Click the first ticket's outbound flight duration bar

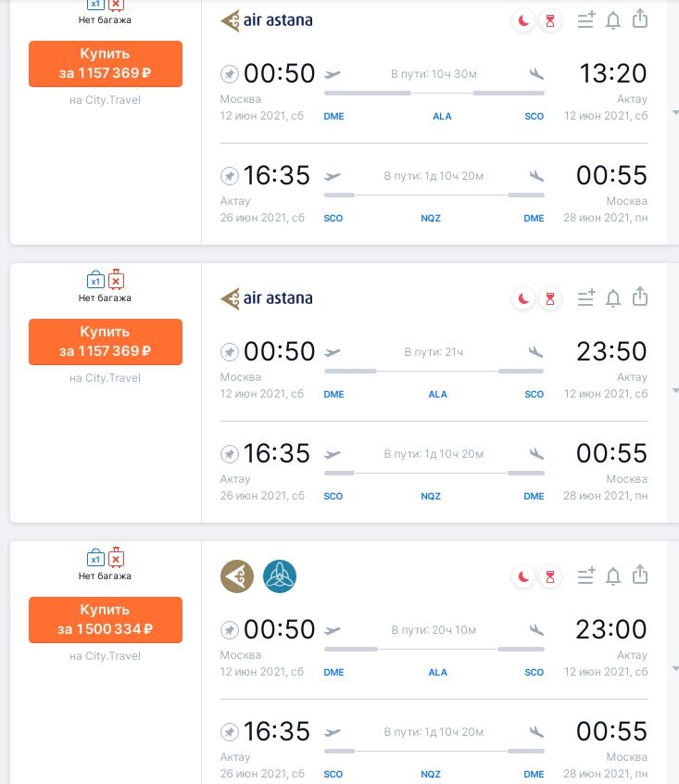click(x=434, y=93)
